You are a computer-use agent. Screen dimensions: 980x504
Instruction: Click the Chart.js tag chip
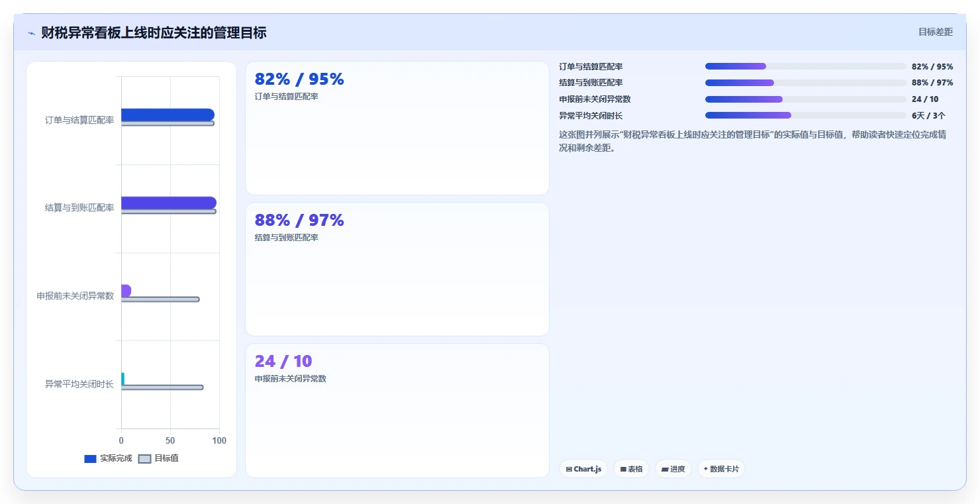(x=583, y=469)
